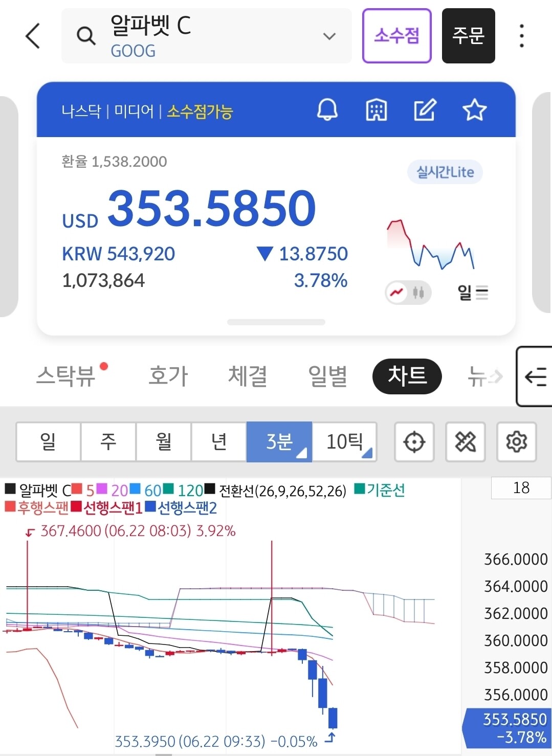
Task: Open the three-dot more menu
Action: point(521,36)
